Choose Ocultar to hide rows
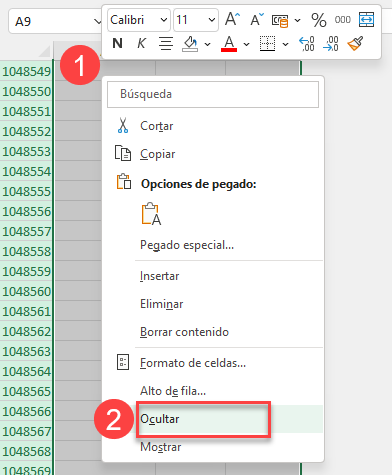The image size is (392, 475). tap(212, 419)
